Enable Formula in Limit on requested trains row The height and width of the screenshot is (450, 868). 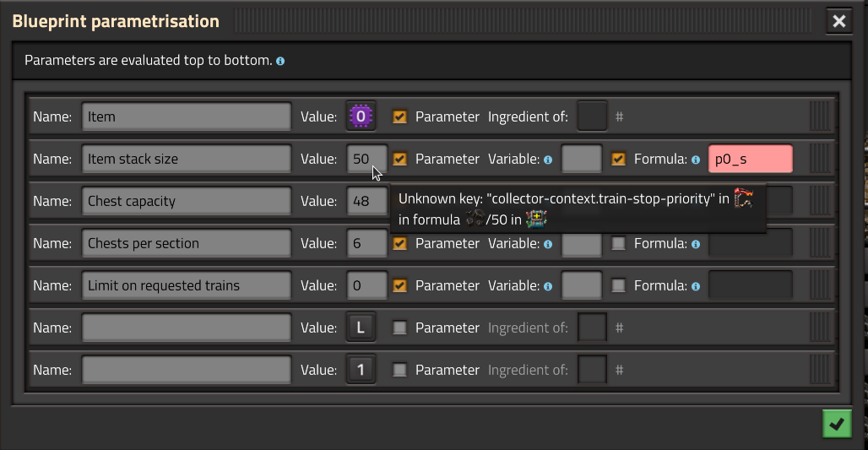pos(618,285)
